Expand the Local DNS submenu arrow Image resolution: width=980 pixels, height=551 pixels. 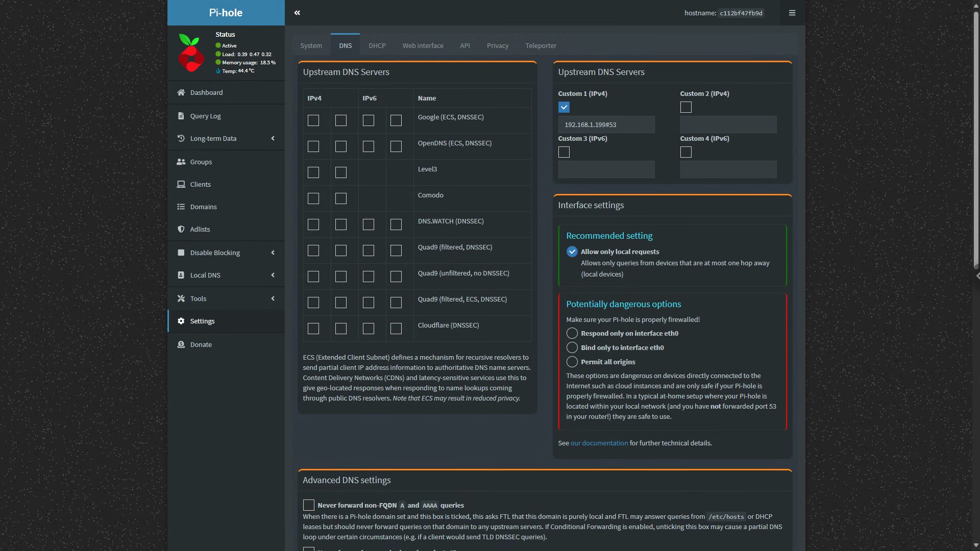(x=273, y=275)
